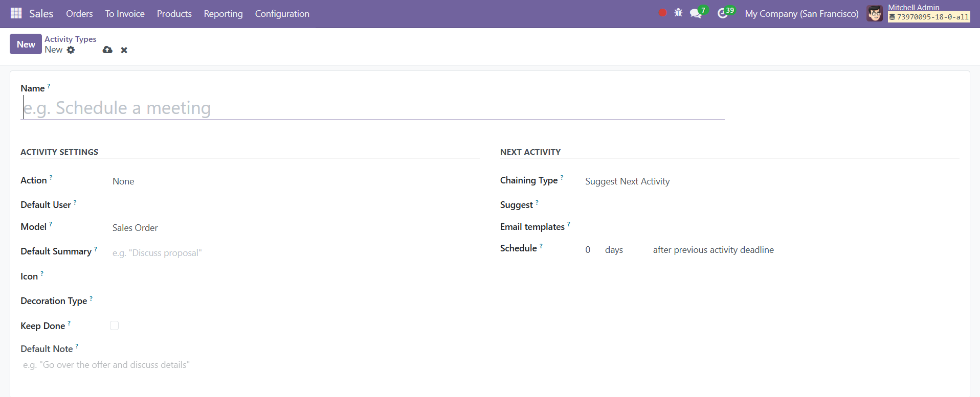Click database label 73970095-18-0-all

tap(929, 17)
